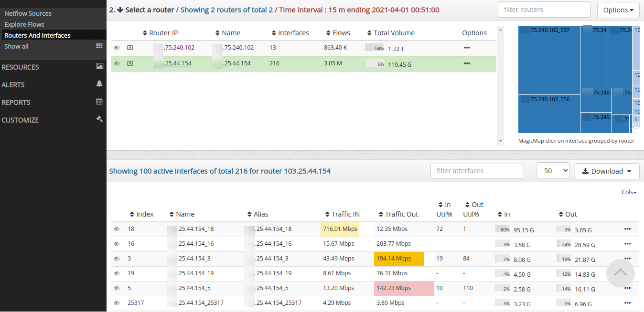
Task: Click the .75.240.102_567 MagicMap block
Action: pos(549,60)
